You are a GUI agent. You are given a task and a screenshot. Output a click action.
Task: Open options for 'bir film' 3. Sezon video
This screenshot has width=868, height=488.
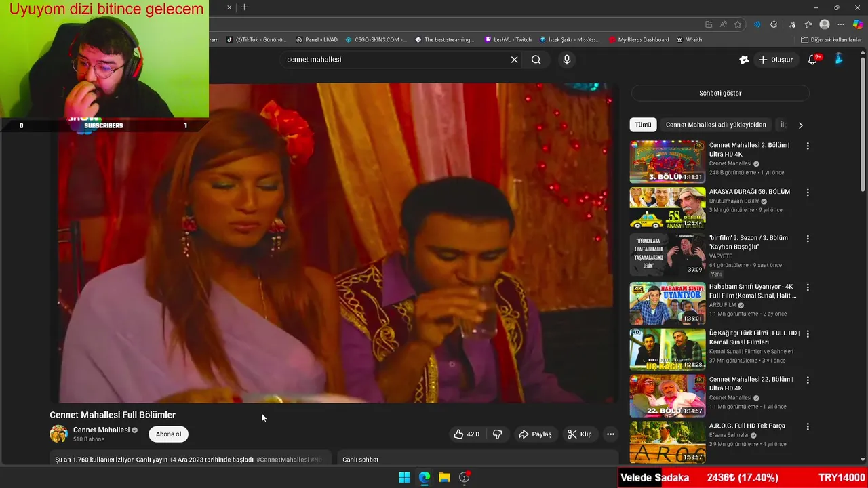point(807,239)
